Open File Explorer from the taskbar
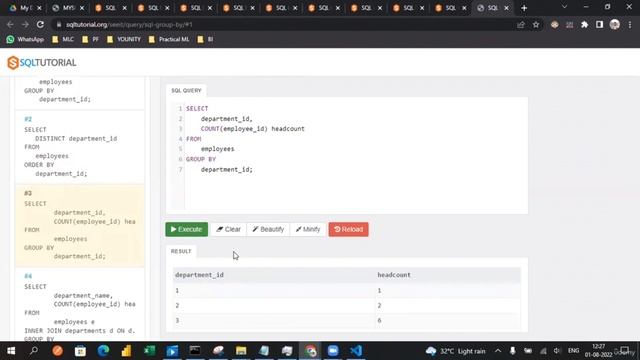640x360 pixels. (x=241, y=351)
